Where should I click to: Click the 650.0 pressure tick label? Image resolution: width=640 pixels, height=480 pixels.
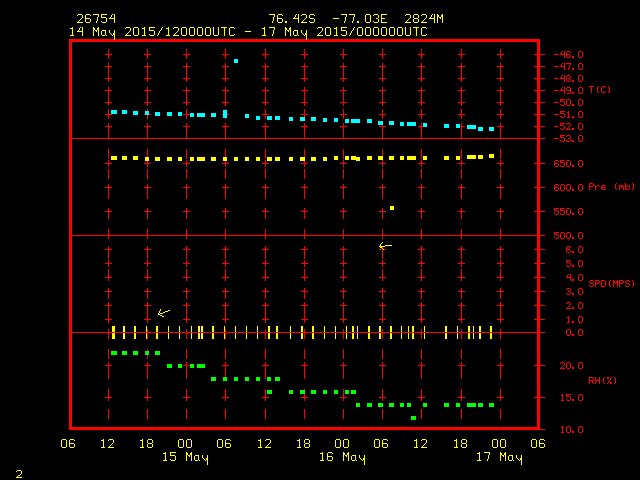(x=567, y=164)
